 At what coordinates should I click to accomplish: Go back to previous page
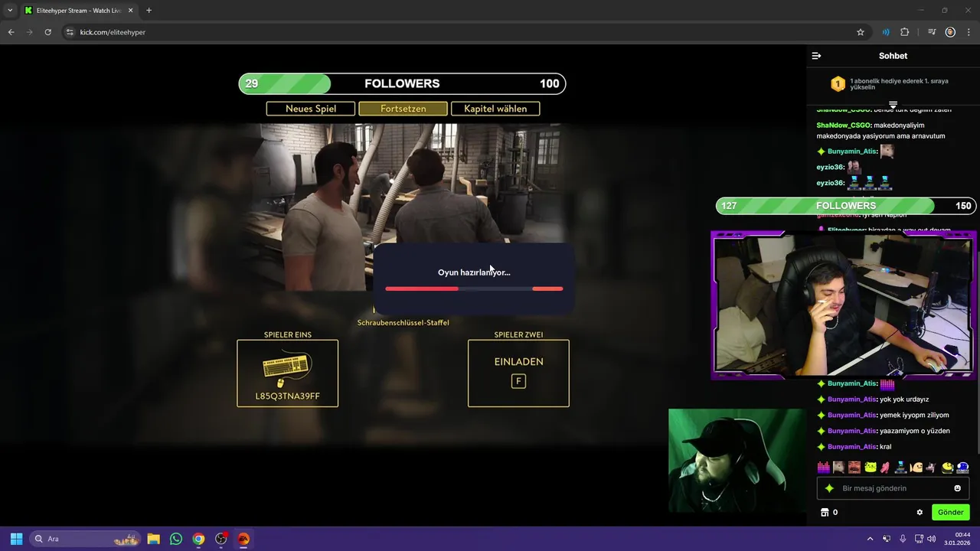coord(11,32)
